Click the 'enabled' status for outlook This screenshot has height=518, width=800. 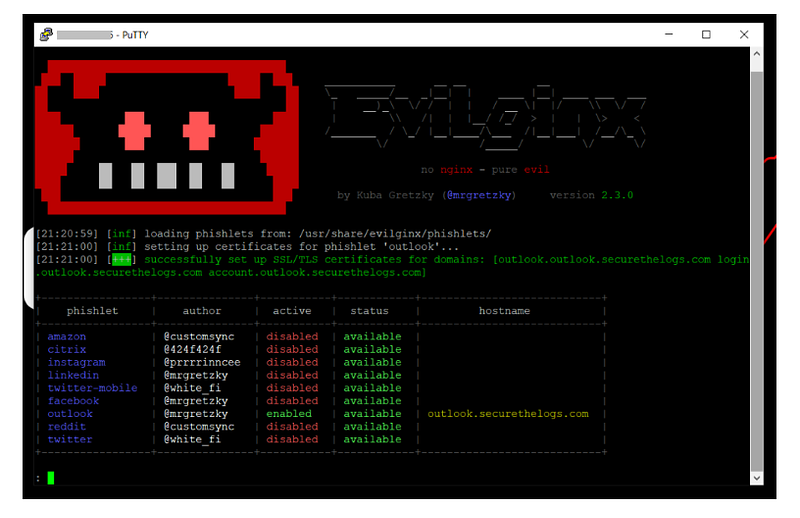click(289, 414)
